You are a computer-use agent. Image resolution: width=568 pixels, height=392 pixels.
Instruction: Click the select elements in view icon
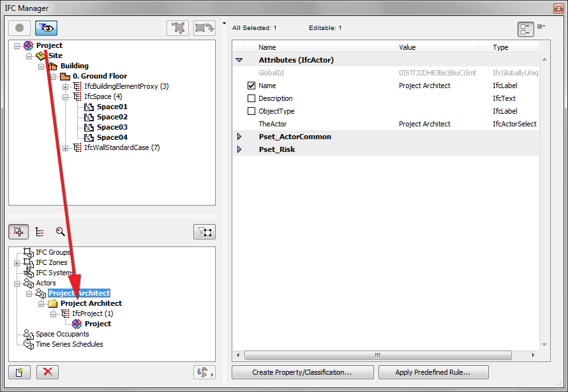[x=178, y=28]
